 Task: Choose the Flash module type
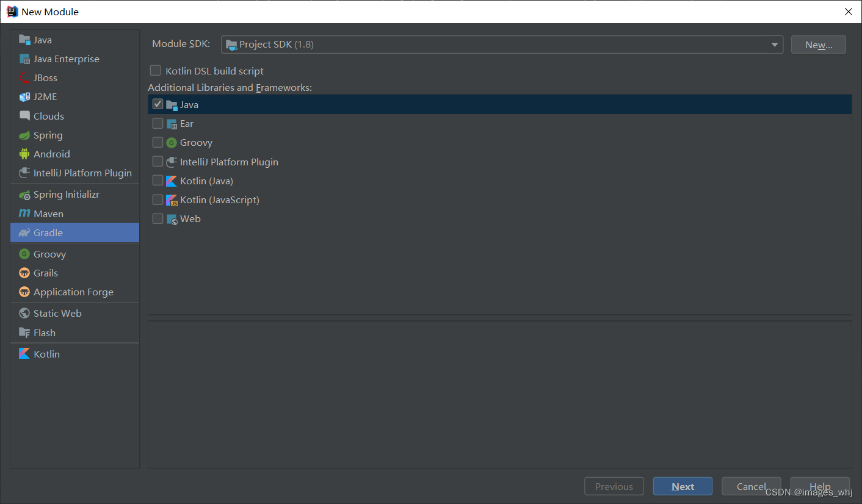pyautogui.click(x=74, y=333)
